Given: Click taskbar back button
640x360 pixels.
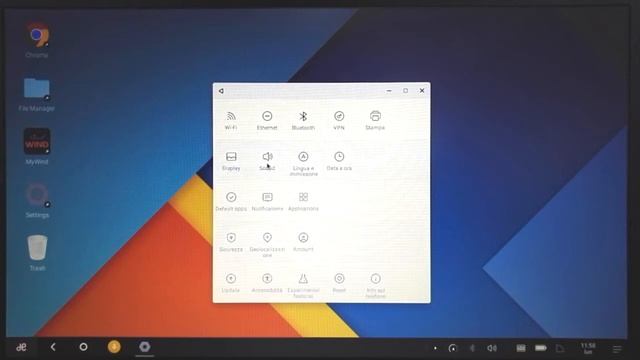Looking at the screenshot, I should (x=53, y=347).
